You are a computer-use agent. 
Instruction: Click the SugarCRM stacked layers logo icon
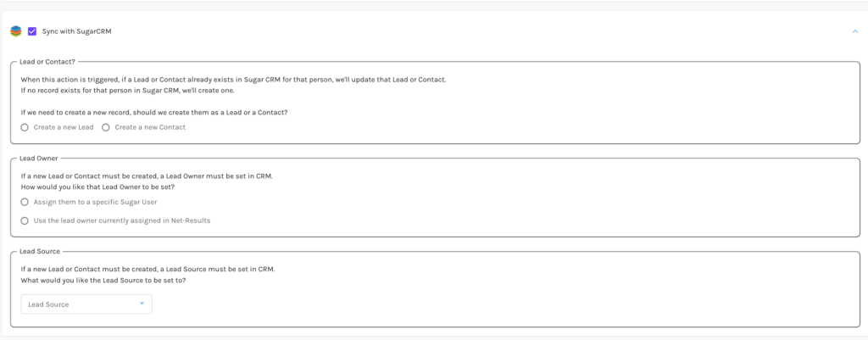pos(15,31)
